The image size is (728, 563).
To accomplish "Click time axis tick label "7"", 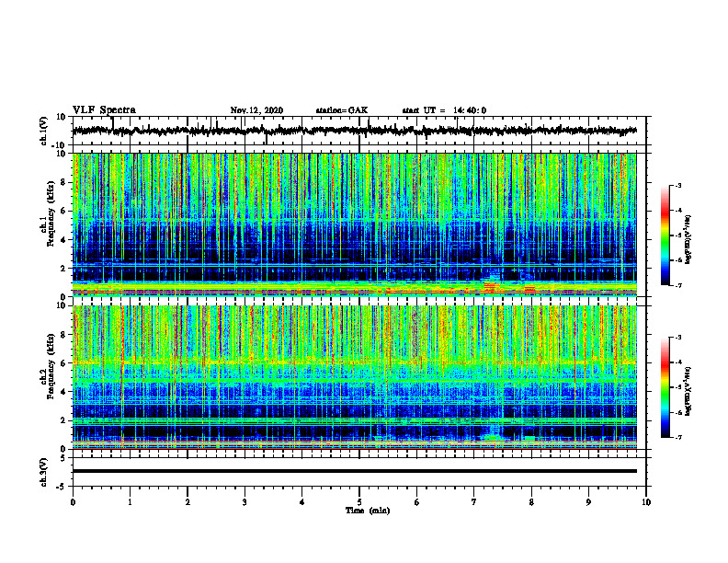I will click(474, 502).
